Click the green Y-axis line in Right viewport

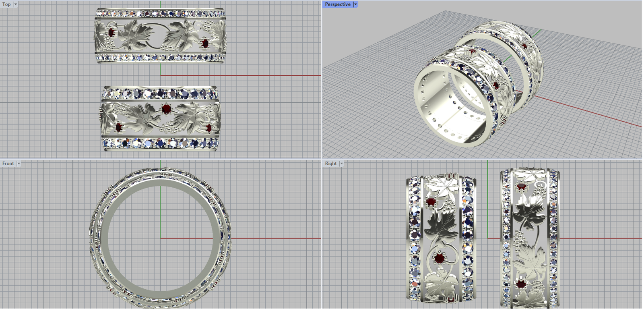pos(488,201)
